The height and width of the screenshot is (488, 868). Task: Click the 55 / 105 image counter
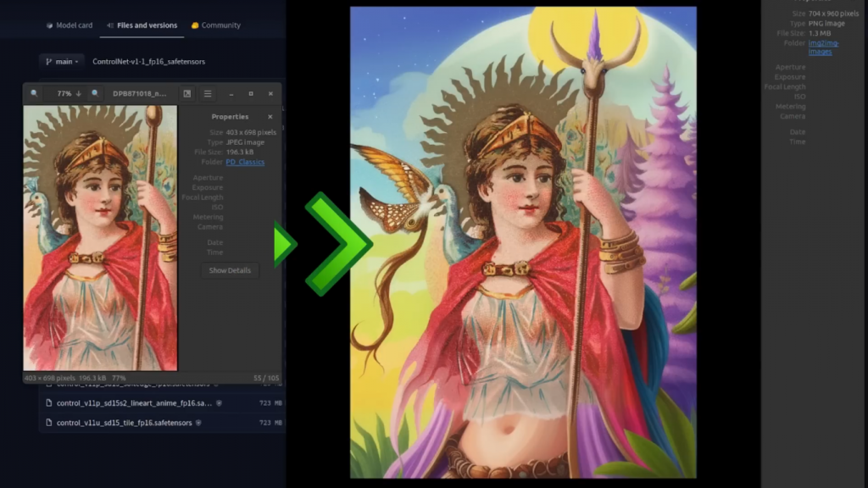[x=265, y=378]
